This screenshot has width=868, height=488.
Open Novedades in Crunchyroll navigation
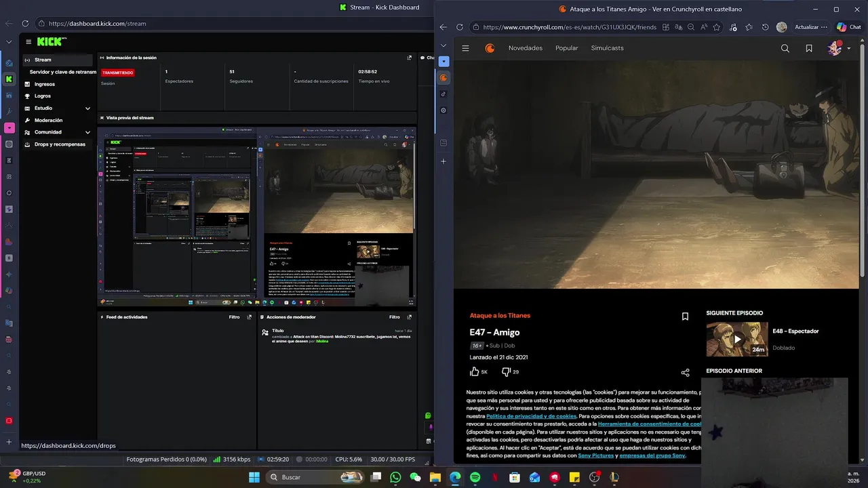[x=526, y=48]
